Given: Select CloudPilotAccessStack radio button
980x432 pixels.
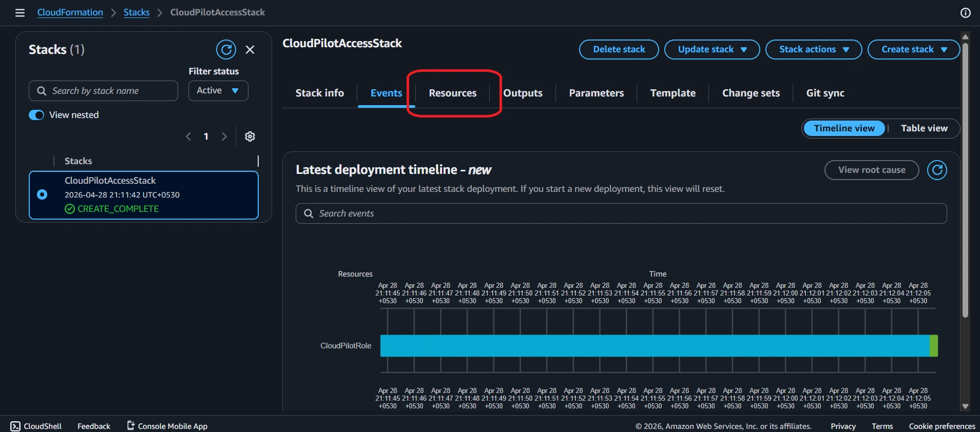Looking at the screenshot, I should pyautogui.click(x=42, y=194).
